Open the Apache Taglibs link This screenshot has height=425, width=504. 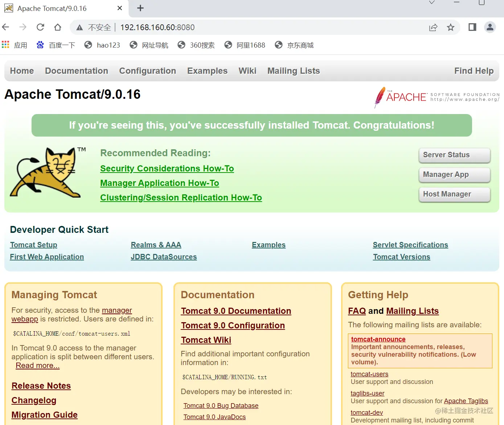click(x=466, y=401)
